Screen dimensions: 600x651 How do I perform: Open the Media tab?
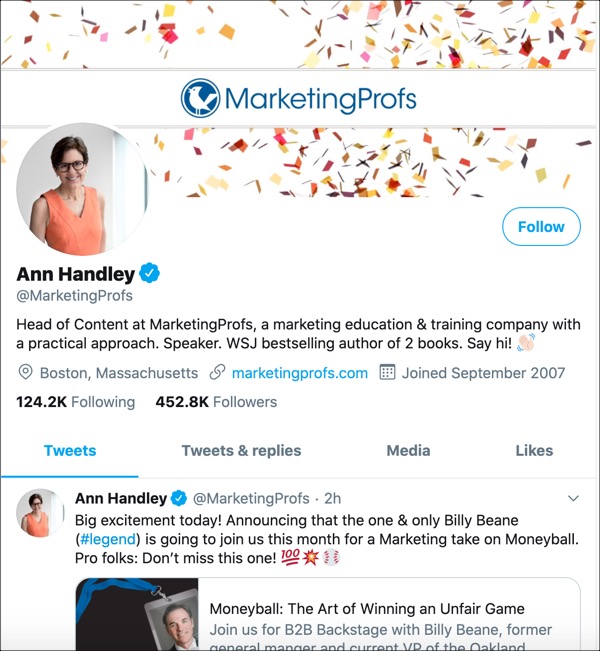click(x=408, y=451)
